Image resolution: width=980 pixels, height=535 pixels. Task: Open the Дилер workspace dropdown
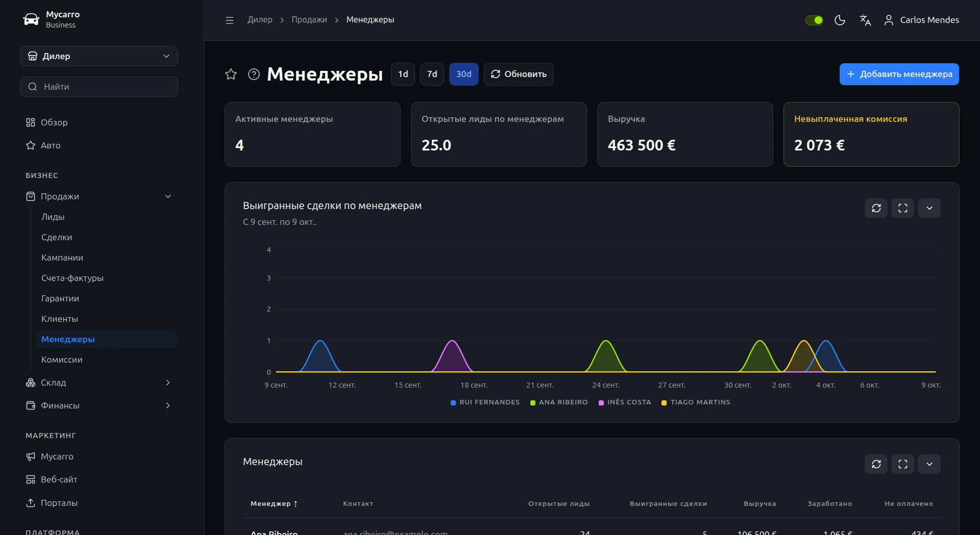pyautogui.click(x=99, y=56)
